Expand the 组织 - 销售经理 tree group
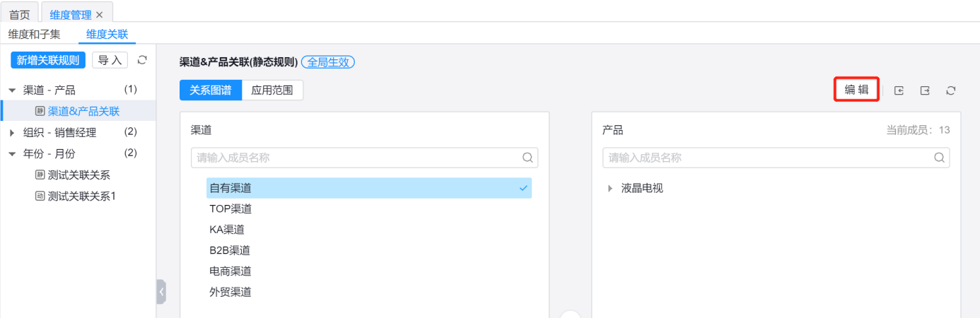This screenshot has width=980, height=318. pos(12,132)
